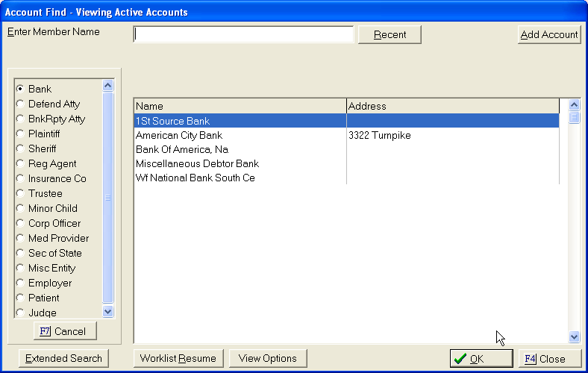This screenshot has width=588, height=373.
Task: Confirm with the green checkmark OK button
Action: 481,359
